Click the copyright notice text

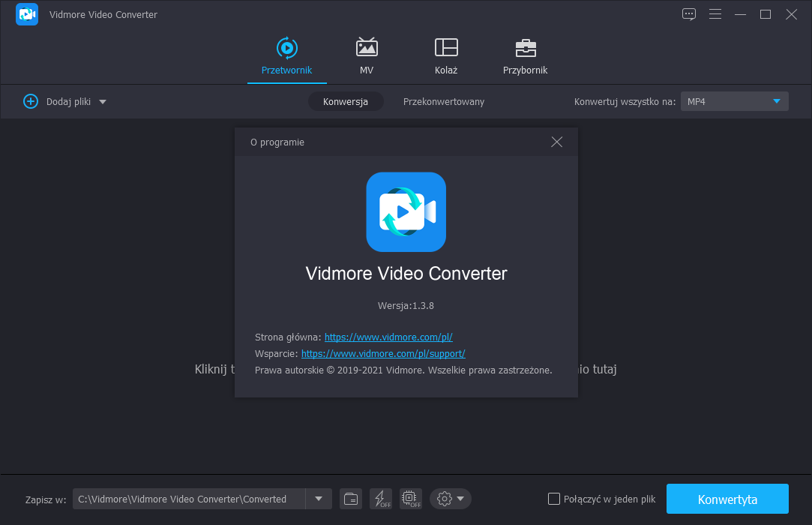(403, 370)
